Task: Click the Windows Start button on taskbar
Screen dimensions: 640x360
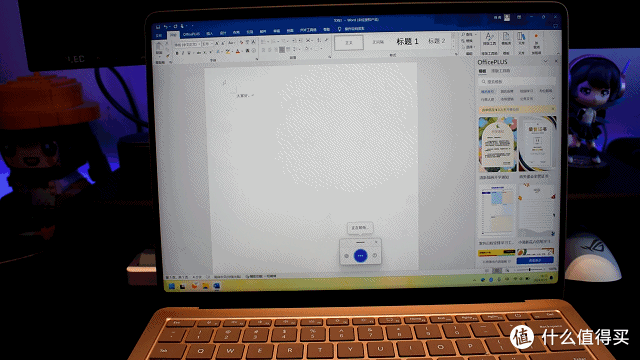Action: point(172,286)
